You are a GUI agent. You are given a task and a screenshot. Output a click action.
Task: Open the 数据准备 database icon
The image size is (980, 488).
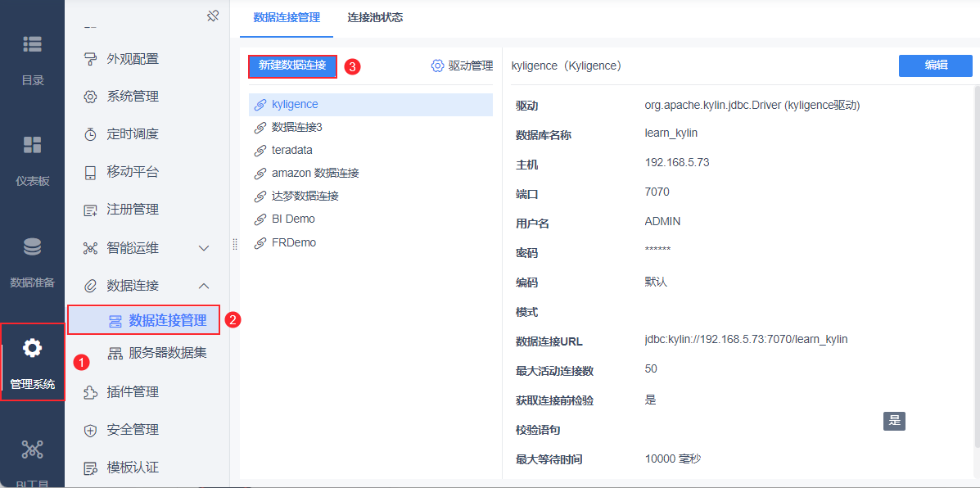pos(32,246)
